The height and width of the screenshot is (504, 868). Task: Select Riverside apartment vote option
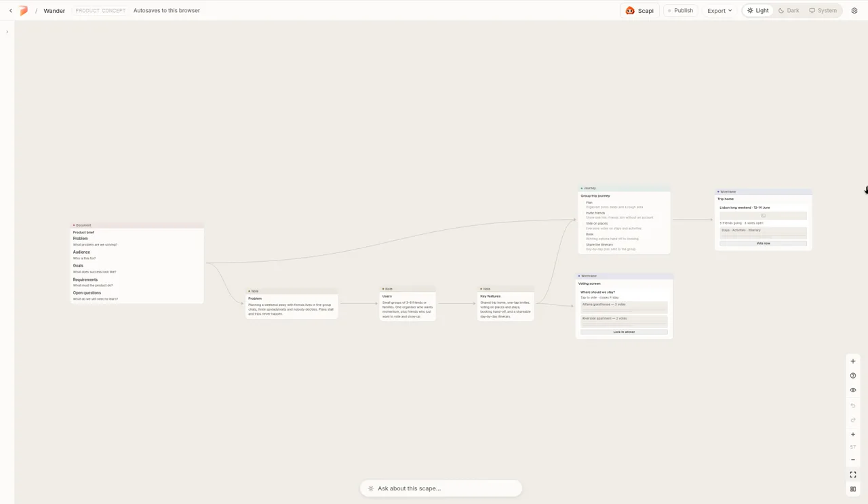pos(624,321)
